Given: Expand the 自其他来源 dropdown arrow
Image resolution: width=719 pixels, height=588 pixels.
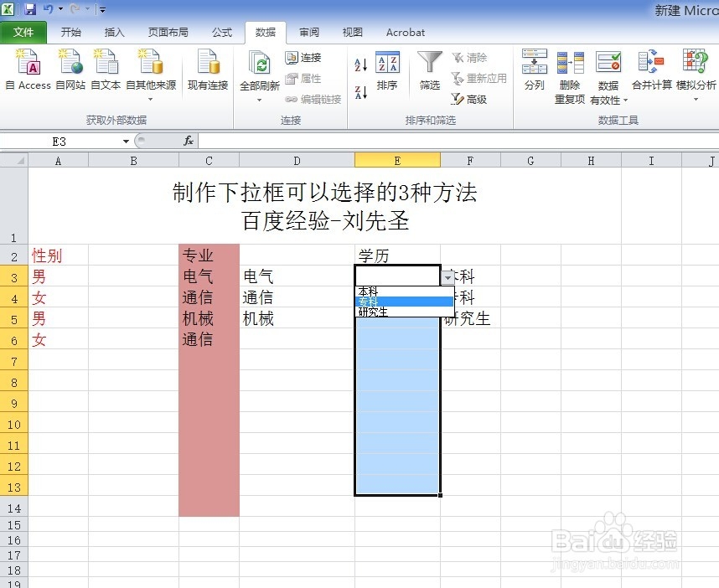Looking at the screenshot, I should pos(151,97).
